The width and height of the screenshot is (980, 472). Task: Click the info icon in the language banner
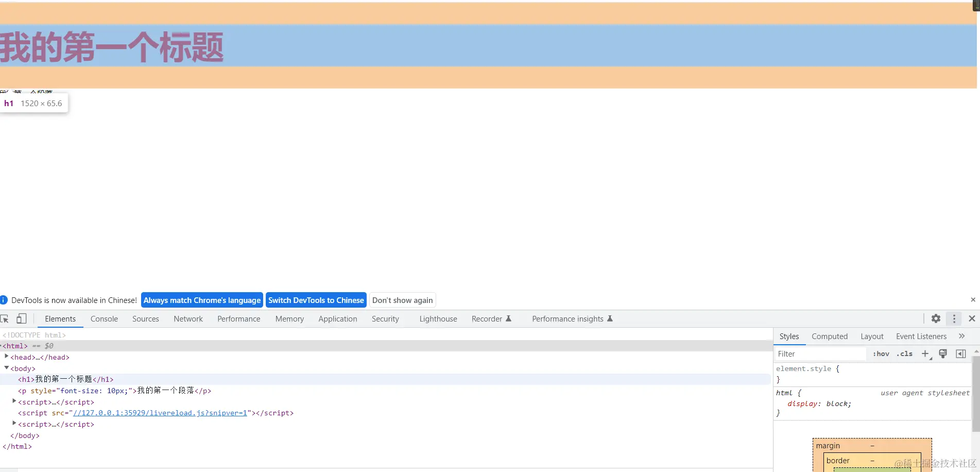4,300
